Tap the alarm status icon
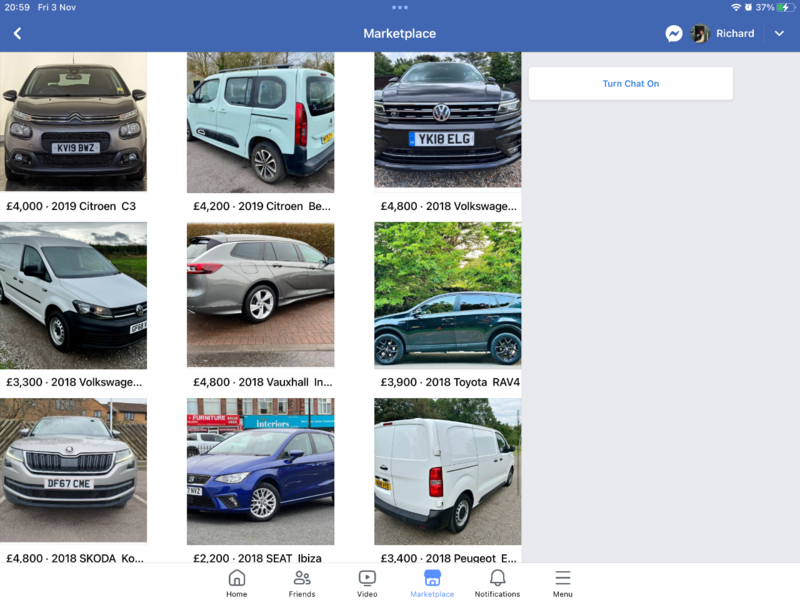Image resolution: width=800 pixels, height=600 pixels. [748, 7]
